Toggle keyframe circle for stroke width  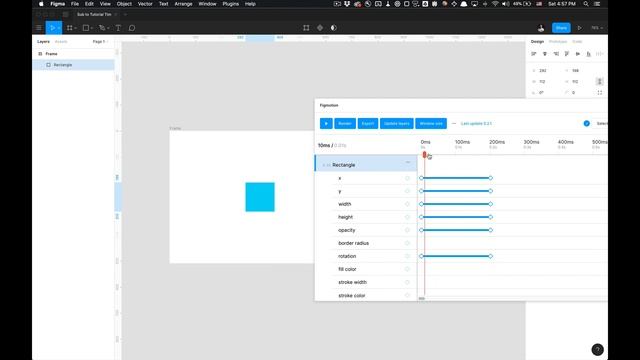407,282
